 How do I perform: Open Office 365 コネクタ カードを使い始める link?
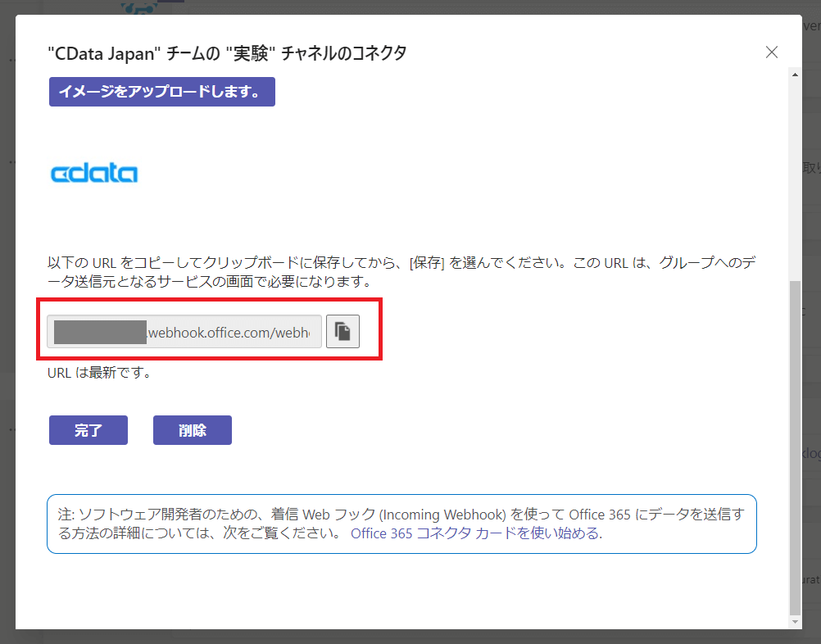tap(476, 533)
